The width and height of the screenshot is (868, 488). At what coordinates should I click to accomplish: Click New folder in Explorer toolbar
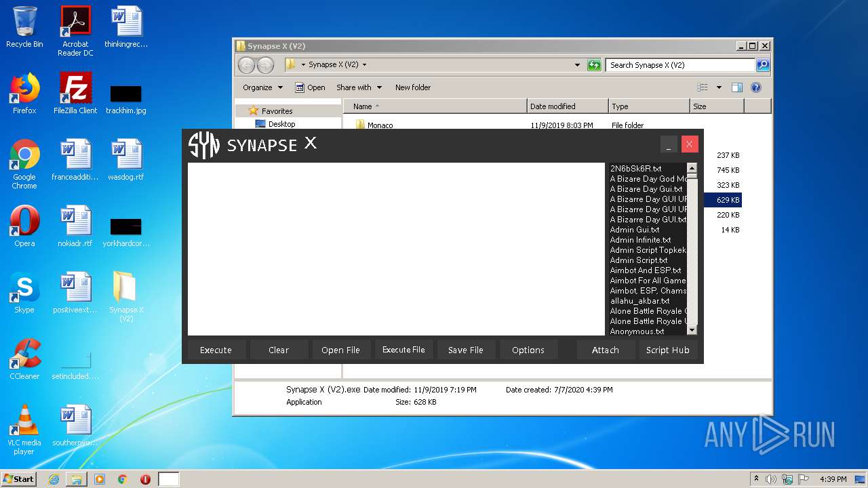413,87
